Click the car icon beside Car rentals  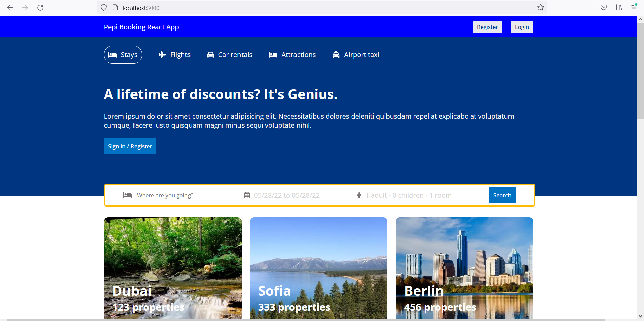[x=210, y=55]
